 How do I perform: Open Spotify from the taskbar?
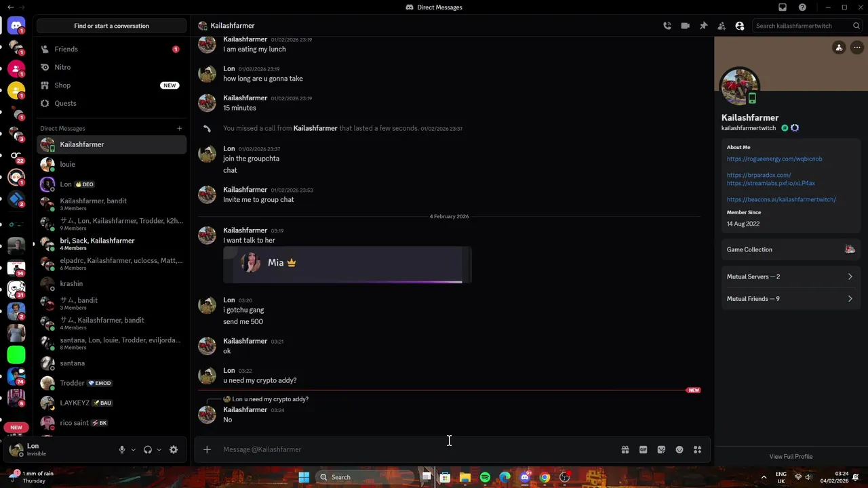[485, 477]
